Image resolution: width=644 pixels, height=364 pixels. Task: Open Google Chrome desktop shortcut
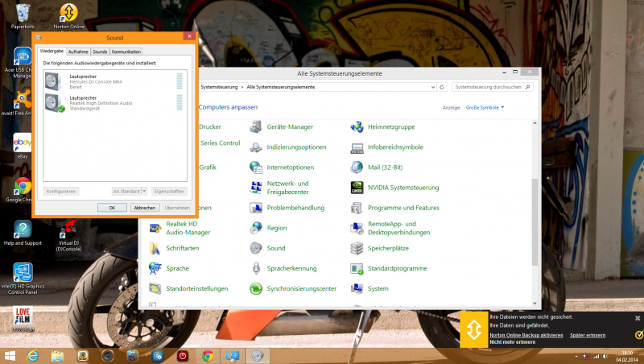tap(23, 187)
